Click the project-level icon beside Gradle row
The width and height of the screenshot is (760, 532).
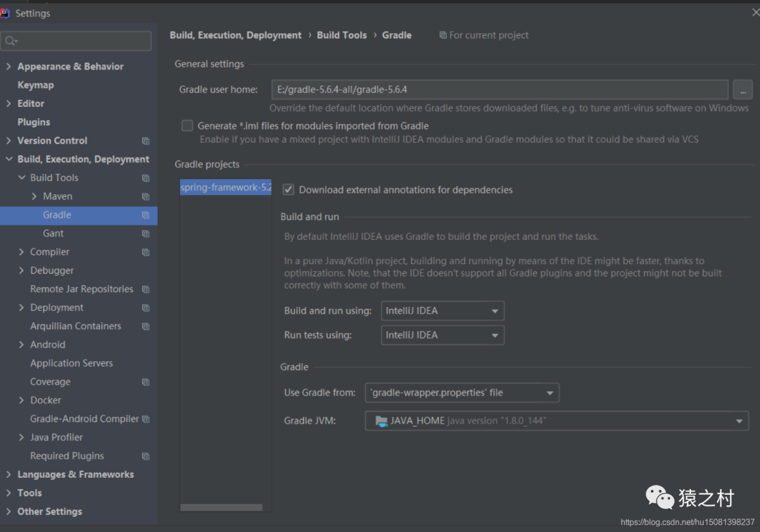(x=146, y=215)
